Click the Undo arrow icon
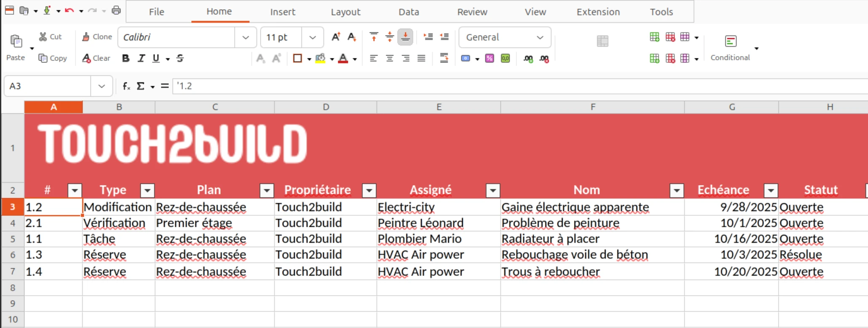The width and height of the screenshot is (868, 328). click(69, 11)
